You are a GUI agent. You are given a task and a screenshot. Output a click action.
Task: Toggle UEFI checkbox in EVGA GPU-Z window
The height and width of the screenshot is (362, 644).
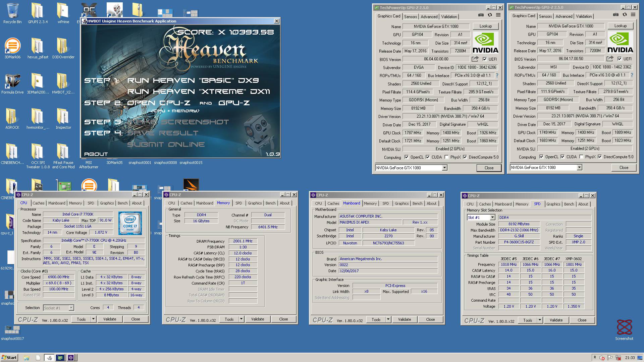point(485,59)
